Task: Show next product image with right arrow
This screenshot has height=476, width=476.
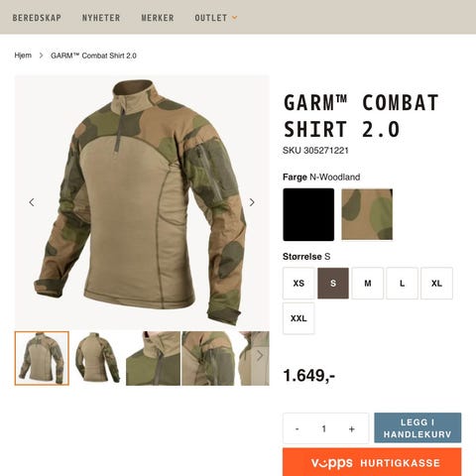Action: (252, 202)
